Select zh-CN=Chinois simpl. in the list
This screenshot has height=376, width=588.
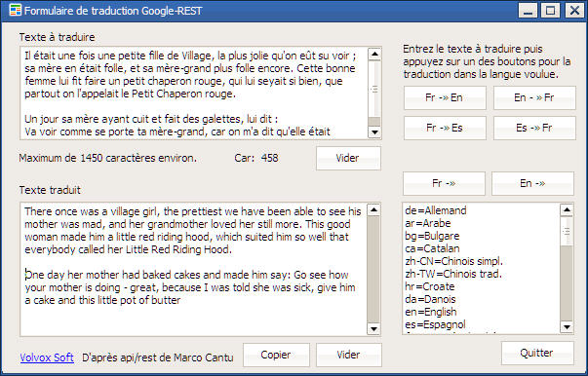(x=482, y=261)
